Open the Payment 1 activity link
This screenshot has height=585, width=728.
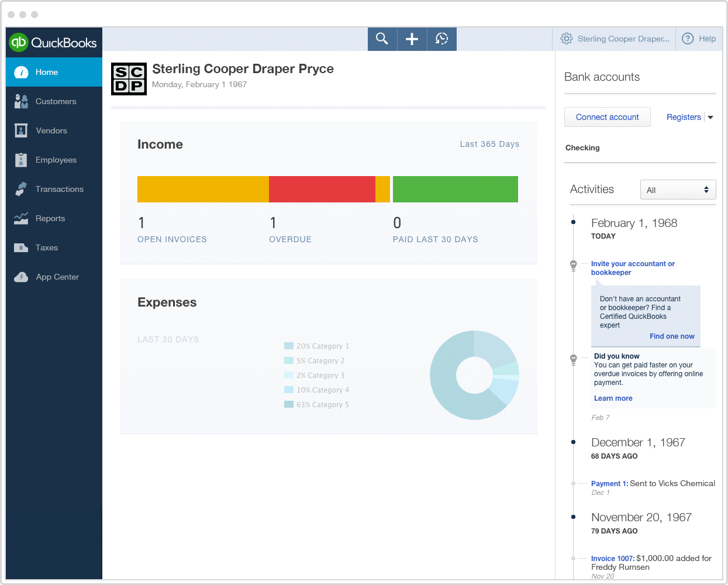[609, 484]
